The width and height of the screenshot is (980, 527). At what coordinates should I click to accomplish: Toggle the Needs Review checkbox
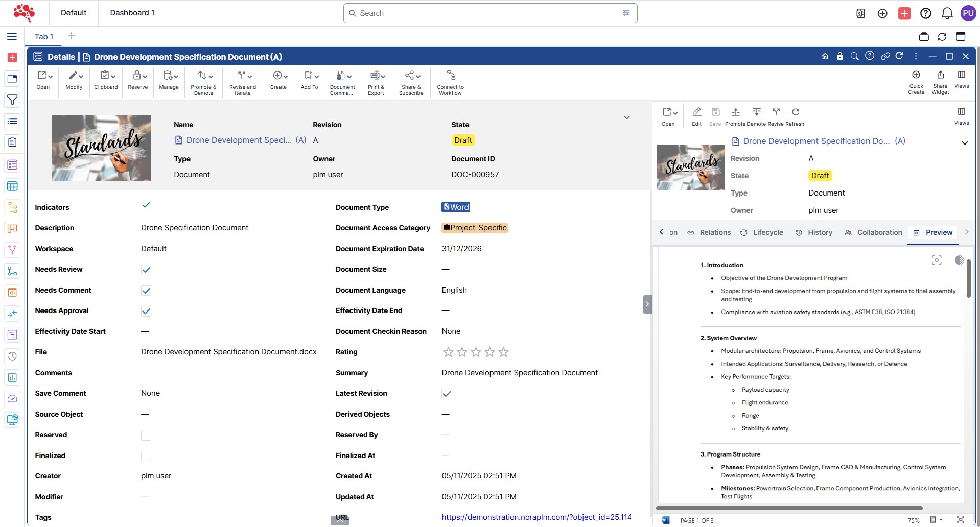(x=146, y=270)
